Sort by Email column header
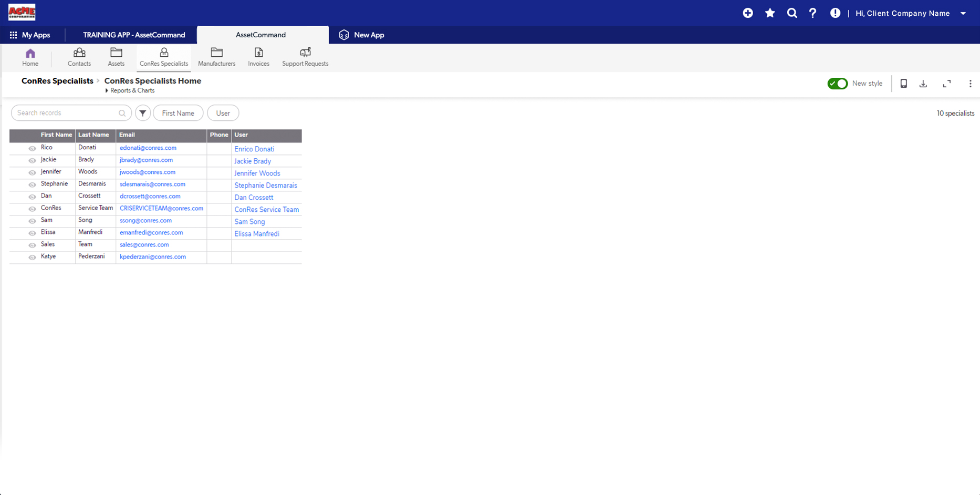The width and height of the screenshot is (980, 495). (x=127, y=135)
